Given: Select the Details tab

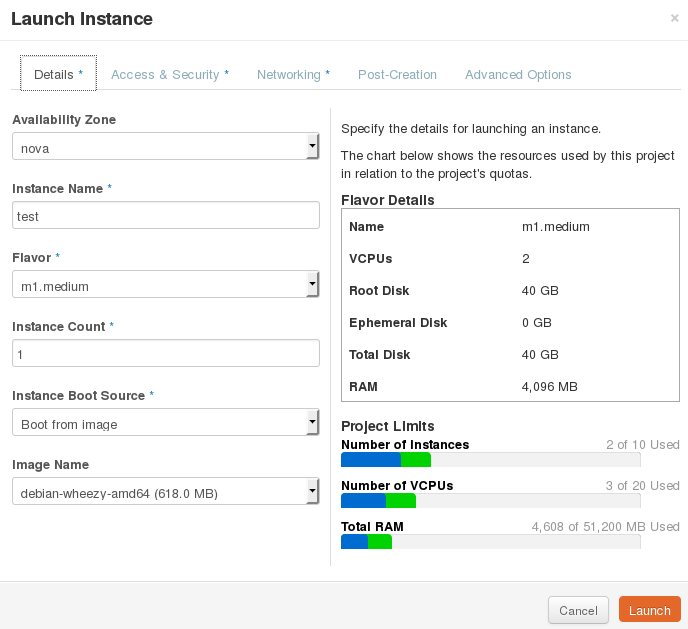Looking at the screenshot, I should (59, 75).
